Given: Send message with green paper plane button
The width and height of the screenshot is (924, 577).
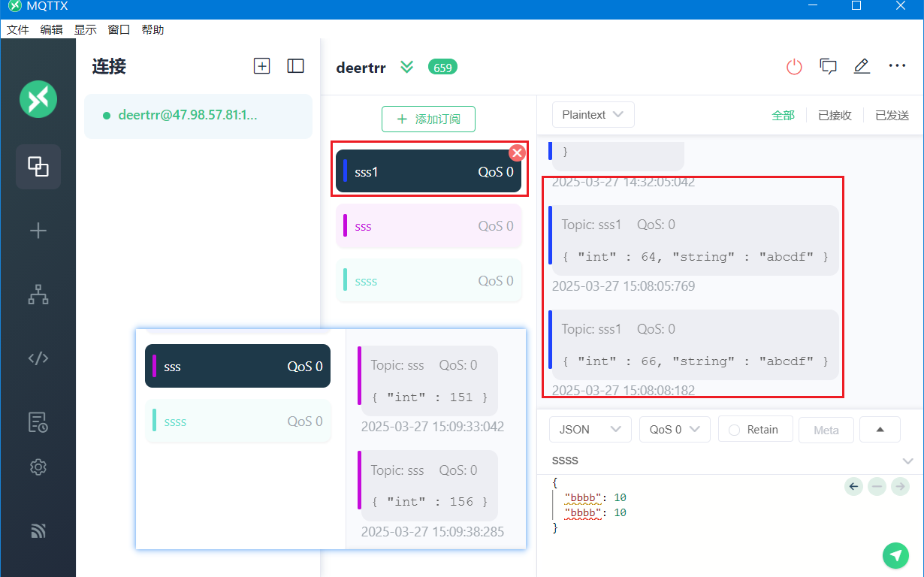Looking at the screenshot, I should (x=895, y=555).
